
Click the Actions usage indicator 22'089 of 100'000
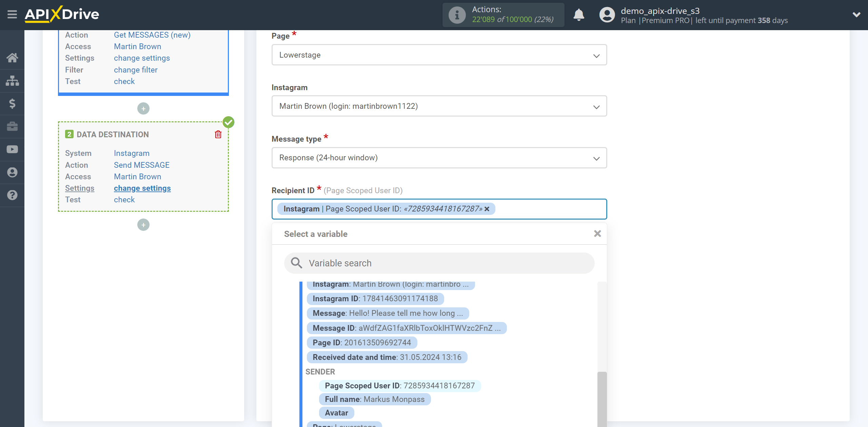(x=503, y=15)
